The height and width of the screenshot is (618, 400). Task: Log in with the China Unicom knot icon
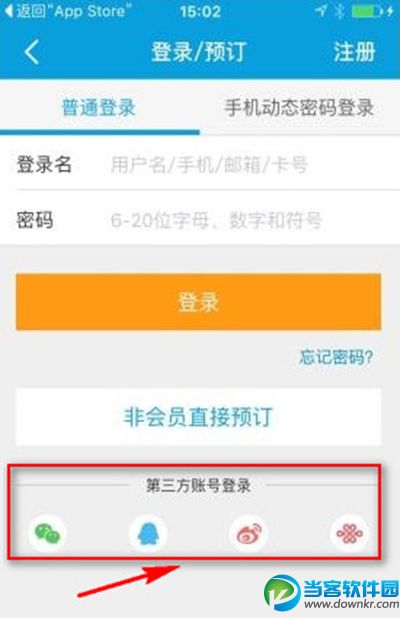pyautogui.click(x=349, y=533)
